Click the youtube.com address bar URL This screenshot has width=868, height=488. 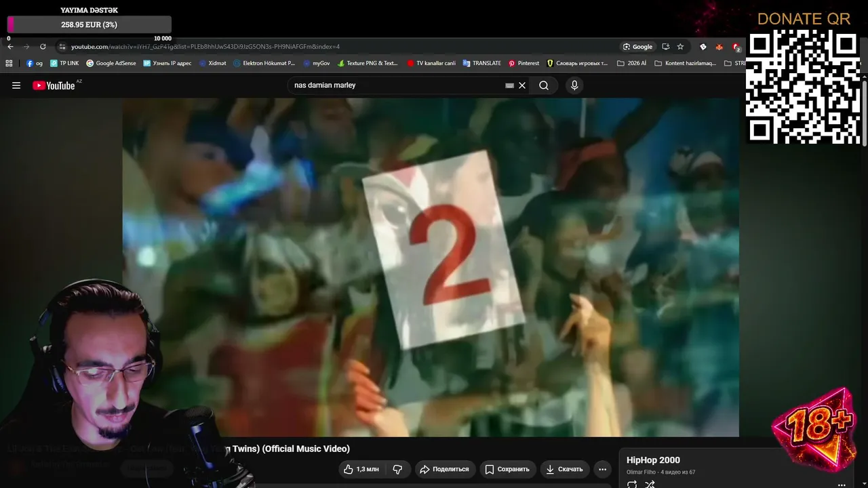[205, 47]
